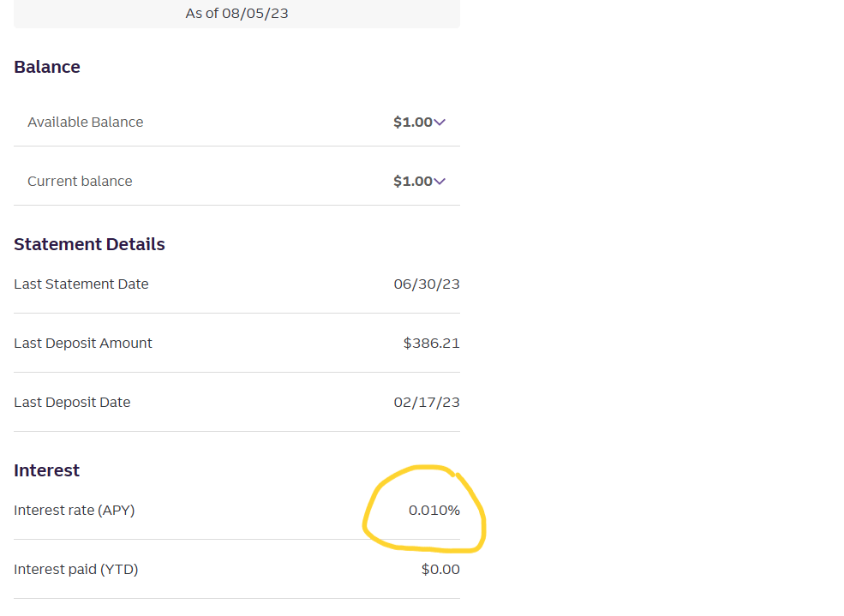The height and width of the screenshot is (616, 844).
Task: Click the Interest rate (APY) label
Action: [x=74, y=511]
